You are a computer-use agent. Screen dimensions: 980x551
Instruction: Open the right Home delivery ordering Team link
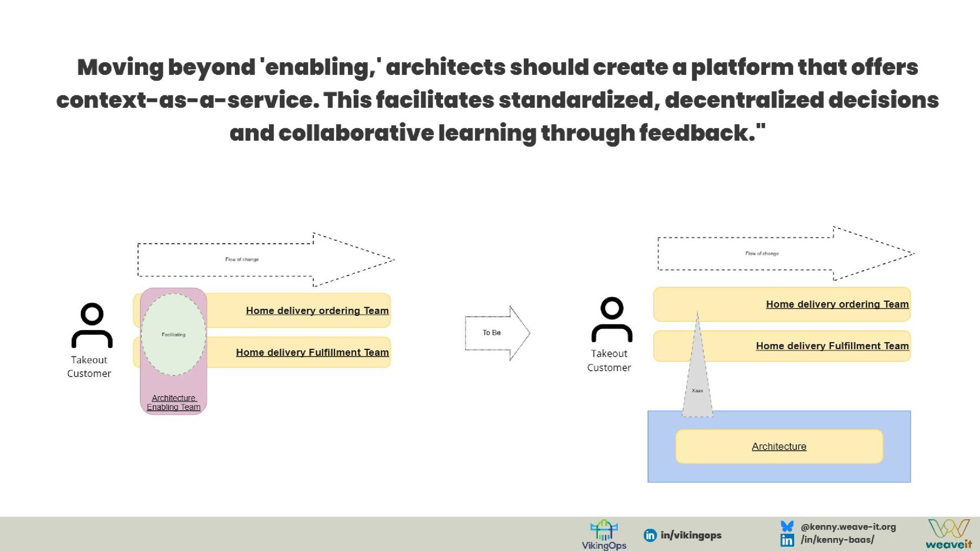[837, 304]
